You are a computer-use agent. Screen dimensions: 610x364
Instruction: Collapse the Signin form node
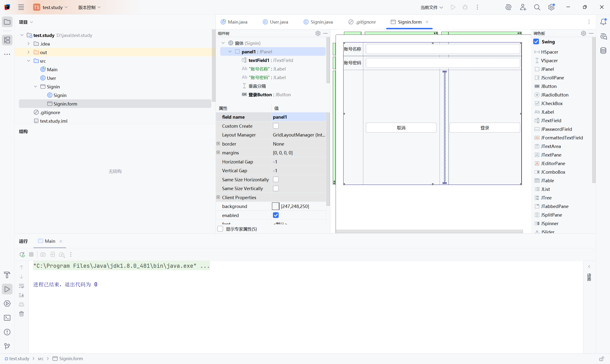click(x=35, y=86)
